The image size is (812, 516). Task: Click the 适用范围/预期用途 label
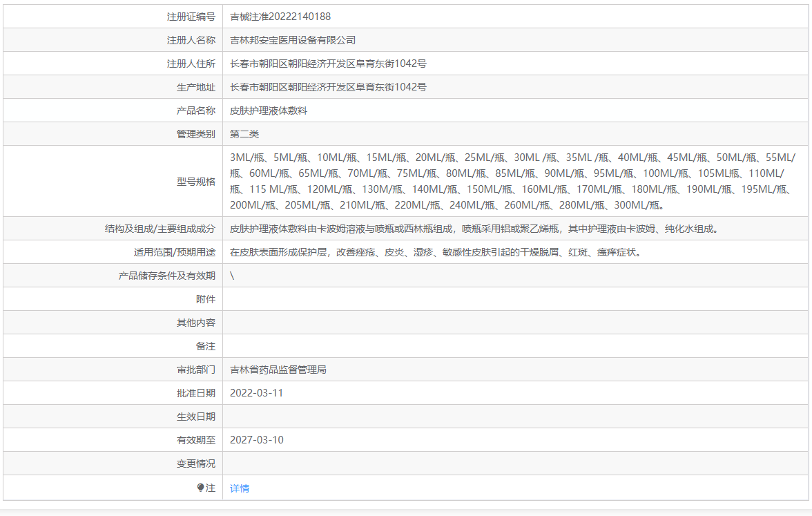coord(175,252)
